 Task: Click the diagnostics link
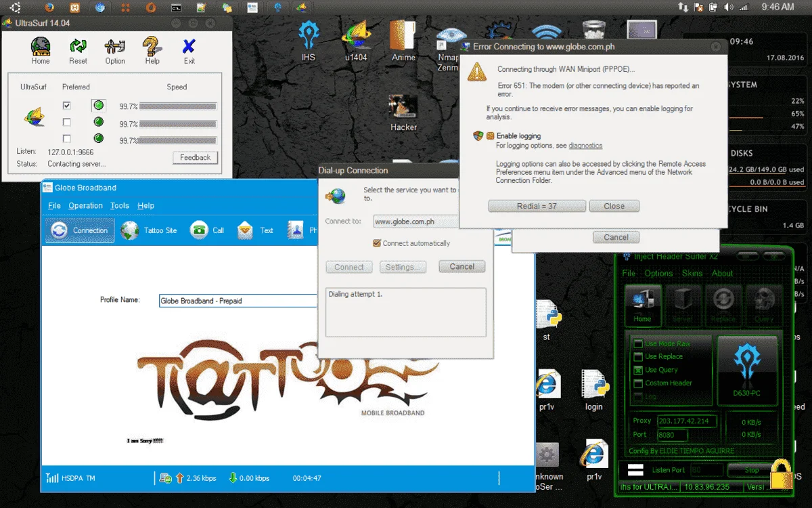coord(585,146)
